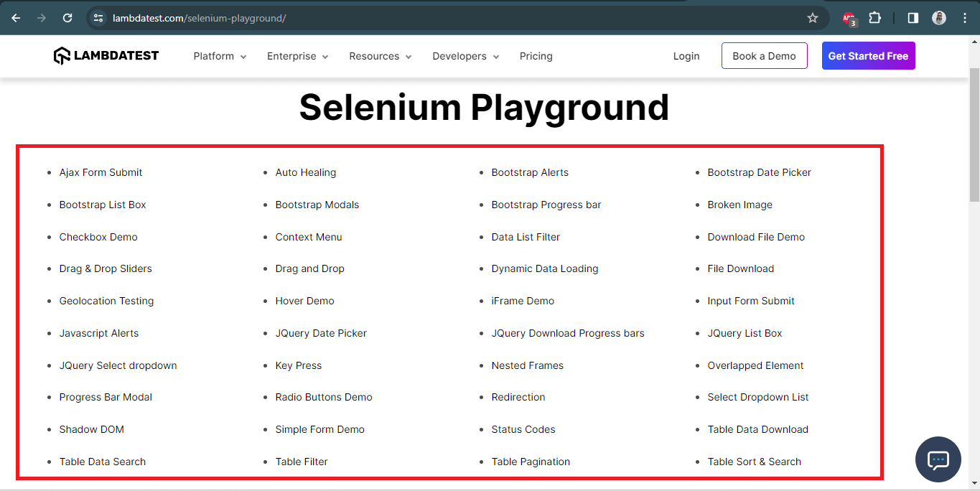The width and height of the screenshot is (980, 491).
Task: Open the Drag & Drop Sliders demo
Action: tap(106, 268)
